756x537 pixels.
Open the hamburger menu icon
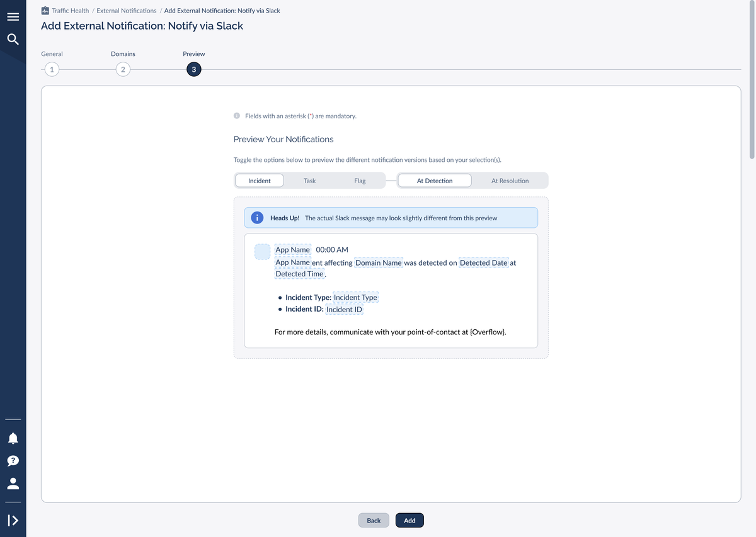13,17
